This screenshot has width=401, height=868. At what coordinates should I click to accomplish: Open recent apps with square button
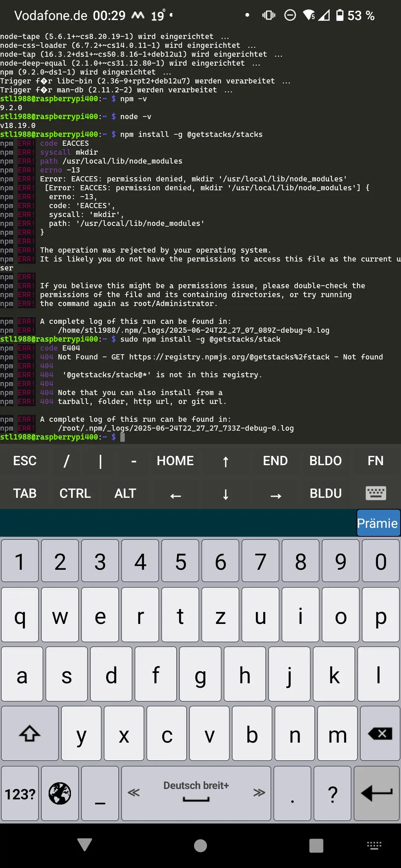click(x=316, y=845)
